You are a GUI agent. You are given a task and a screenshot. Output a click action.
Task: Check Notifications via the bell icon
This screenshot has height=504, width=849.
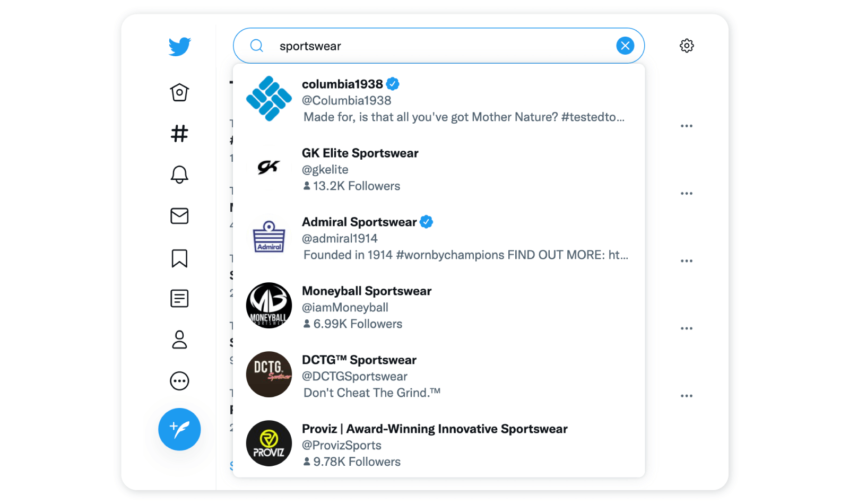pyautogui.click(x=179, y=174)
